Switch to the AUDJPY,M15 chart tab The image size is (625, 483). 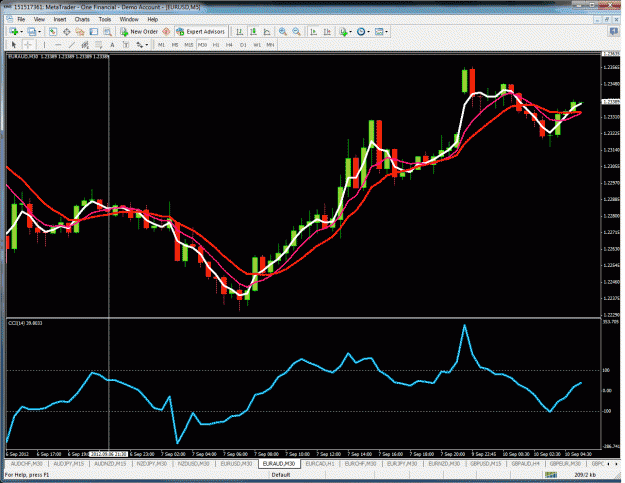pyautogui.click(x=69, y=464)
